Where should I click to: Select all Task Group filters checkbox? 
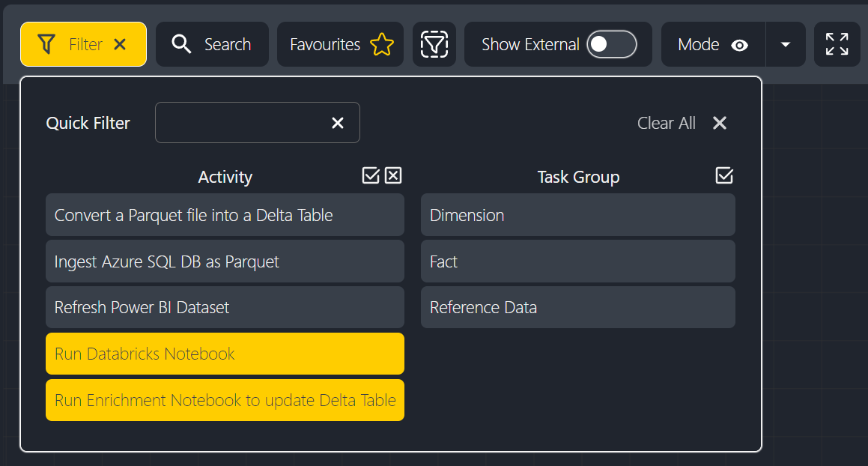[x=724, y=175]
